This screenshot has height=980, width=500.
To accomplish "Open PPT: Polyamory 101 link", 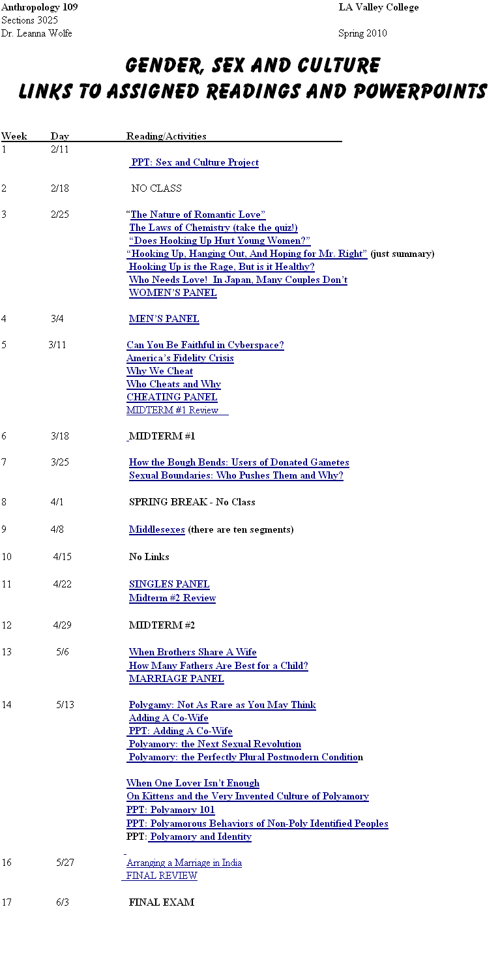I will pos(171,810).
